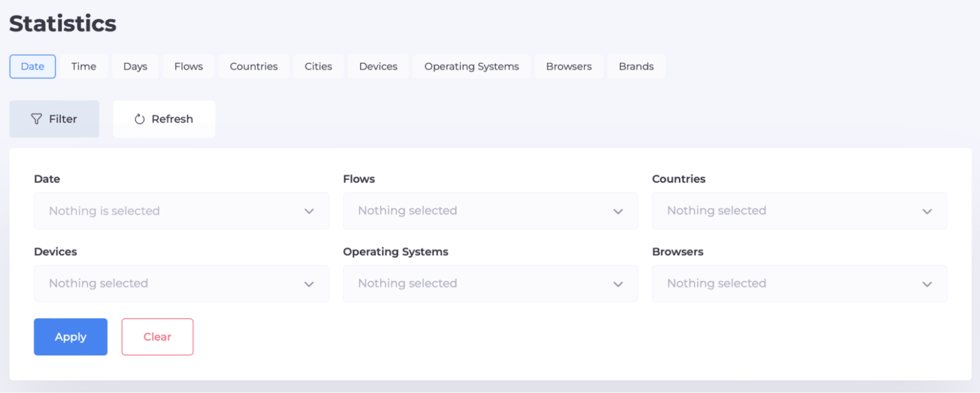
Task: Open the Devices filter dropdown
Action: pos(181,283)
